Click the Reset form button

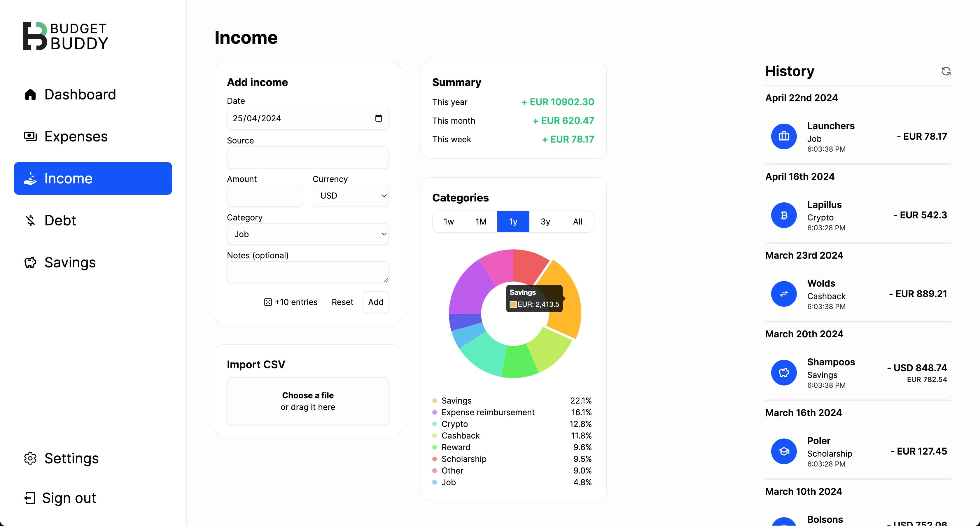point(342,302)
